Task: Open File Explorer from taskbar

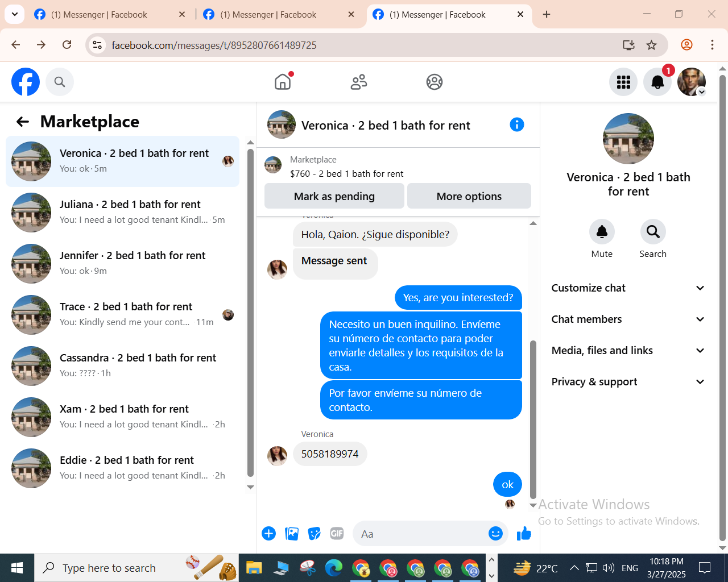Action: click(x=254, y=568)
